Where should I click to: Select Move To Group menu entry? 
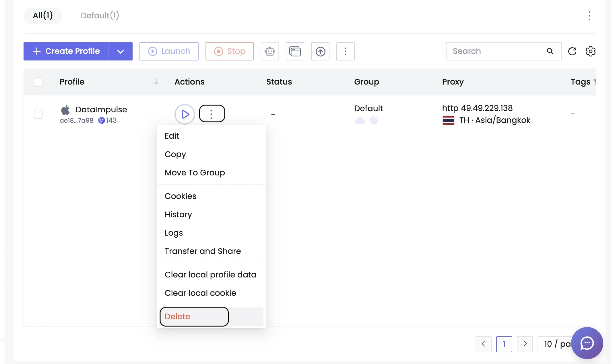coord(195,173)
